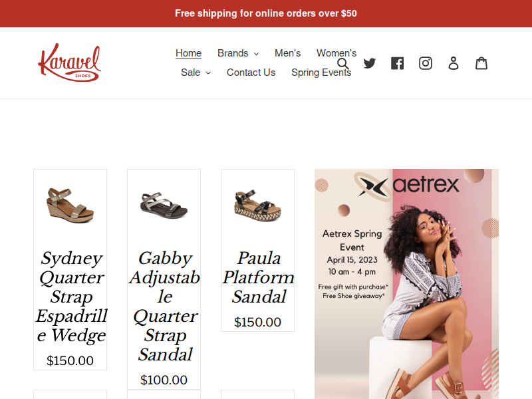This screenshot has height=399, width=532.
Task: Go to the Home menu item
Action: [x=188, y=53]
